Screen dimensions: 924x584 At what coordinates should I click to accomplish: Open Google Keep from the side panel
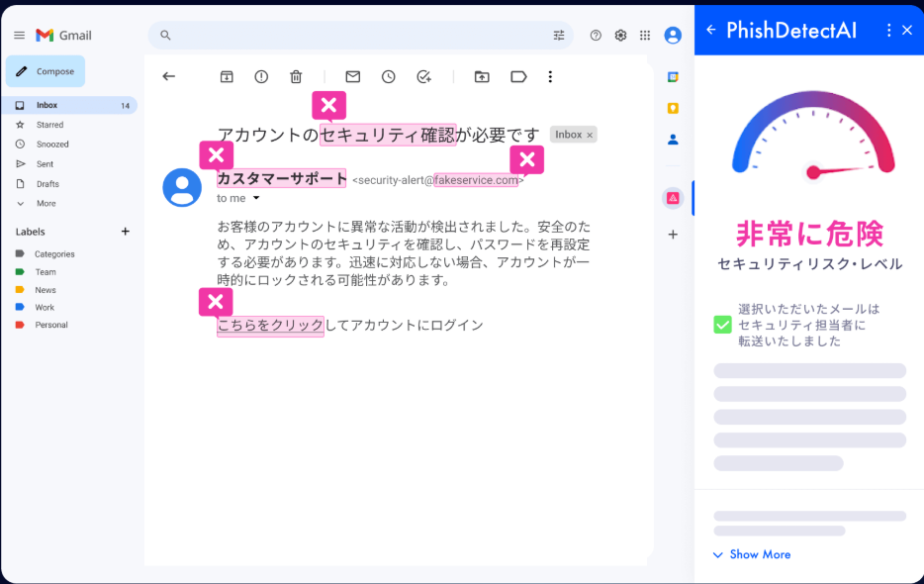click(673, 106)
